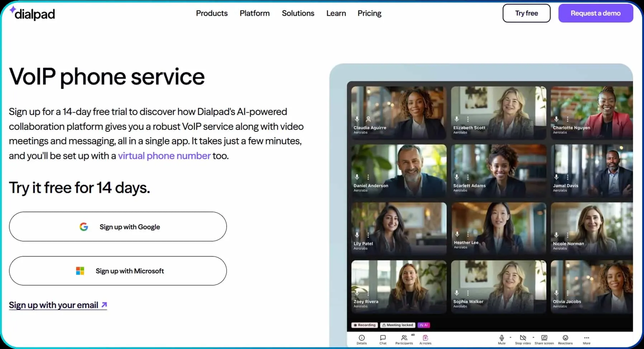Screen dimensions: 644x349
Task: Open the AI notes icon
Action: [x=426, y=338]
